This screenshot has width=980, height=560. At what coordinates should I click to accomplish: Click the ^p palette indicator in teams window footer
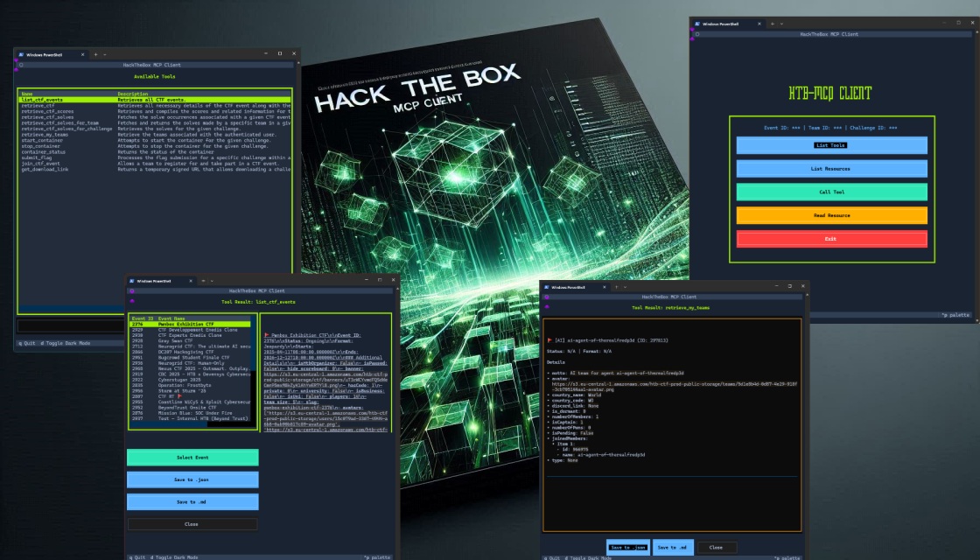coord(787,556)
